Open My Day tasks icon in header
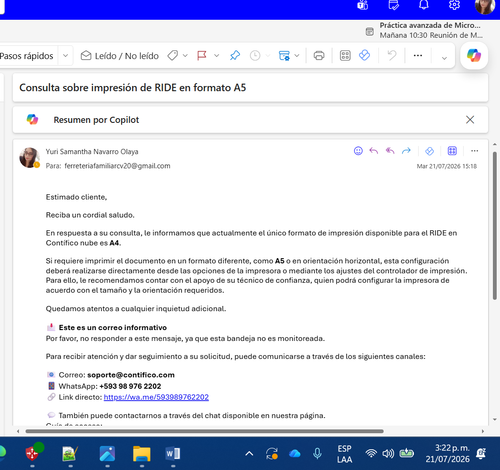 click(x=394, y=5)
